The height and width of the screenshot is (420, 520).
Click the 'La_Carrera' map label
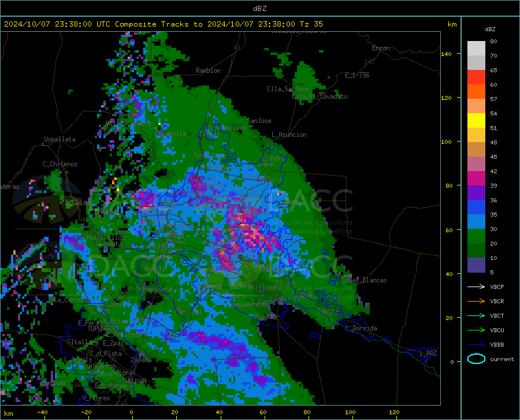(x=72, y=300)
